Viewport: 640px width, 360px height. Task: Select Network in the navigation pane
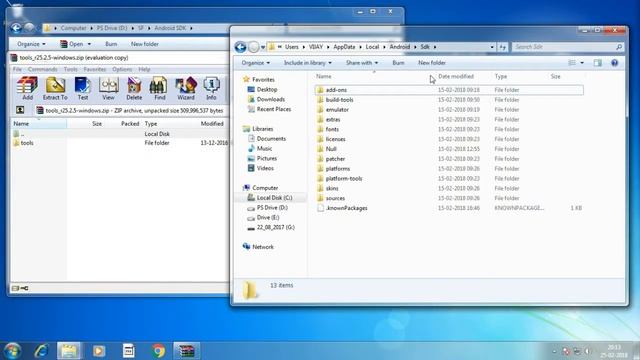click(x=263, y=247)
